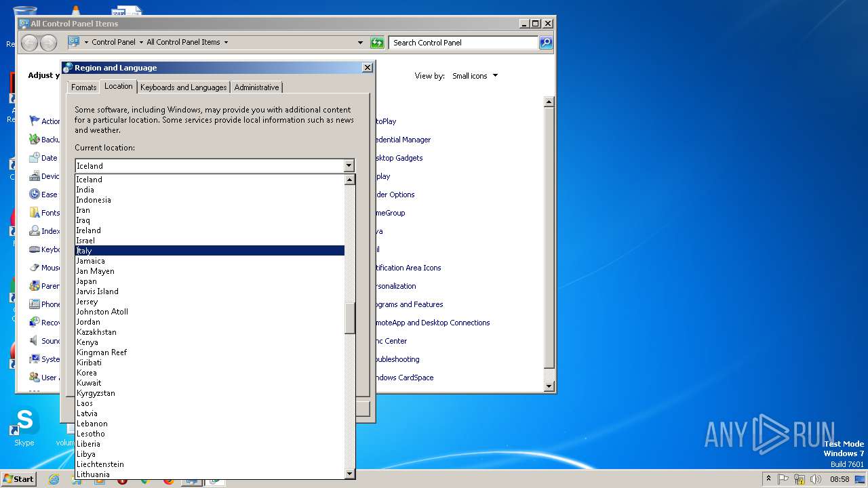The height and width of the screenshot is (488, 868).
Task: Click the location list scroll down arrow
Action: (350, 474)
